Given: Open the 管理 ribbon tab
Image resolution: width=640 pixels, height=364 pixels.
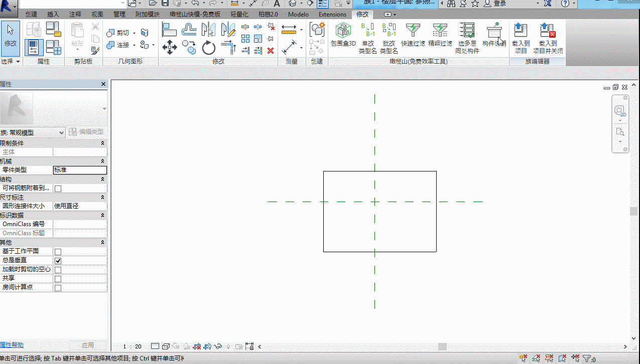Looking at the screenshot, I should (x=119, y=14).
